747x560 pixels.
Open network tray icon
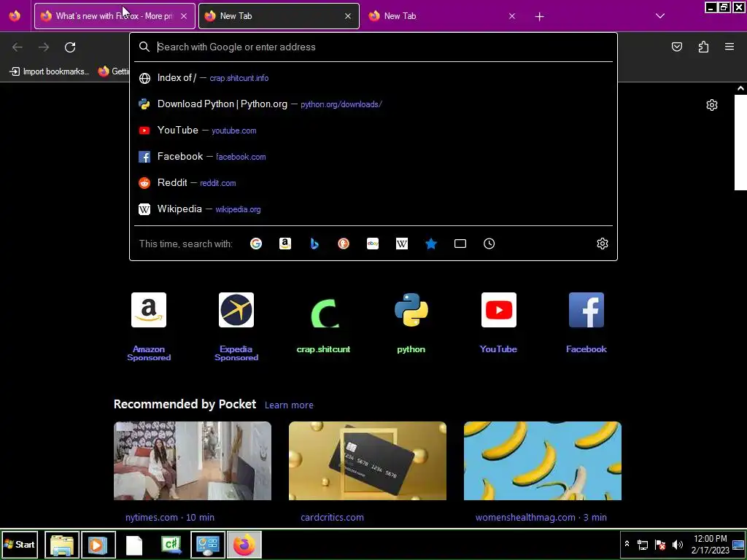(x=643, y=545)
